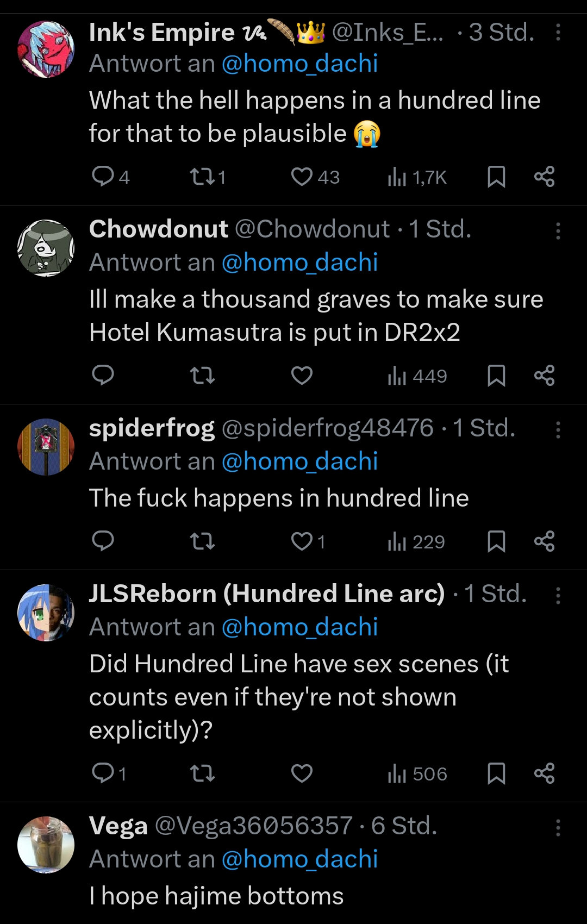Viewport: 587px width, 924px height.
Task: Share spiderfrog's tweet
Action: pos(544,541)
